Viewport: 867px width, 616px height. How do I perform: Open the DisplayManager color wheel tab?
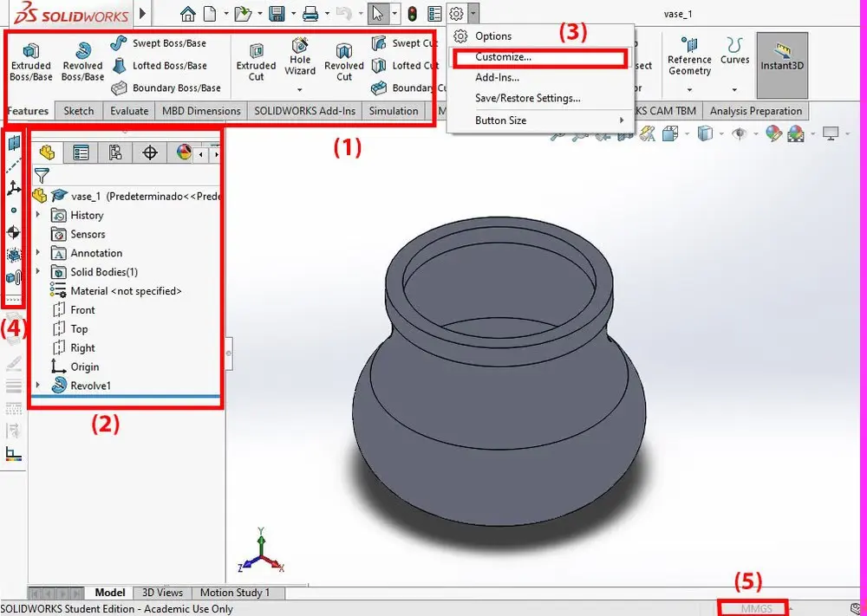click(x=184, y=153)
